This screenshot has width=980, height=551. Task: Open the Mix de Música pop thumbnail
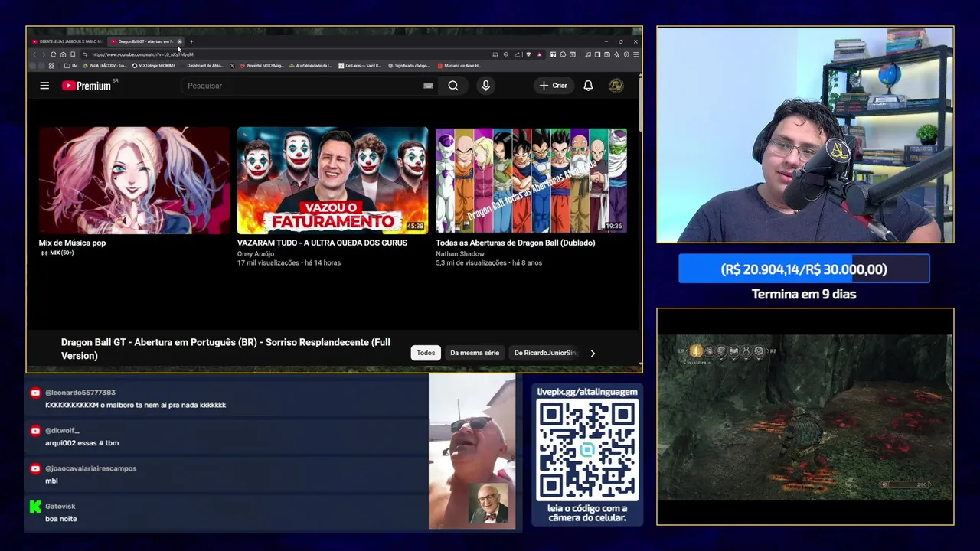point(134,181)
